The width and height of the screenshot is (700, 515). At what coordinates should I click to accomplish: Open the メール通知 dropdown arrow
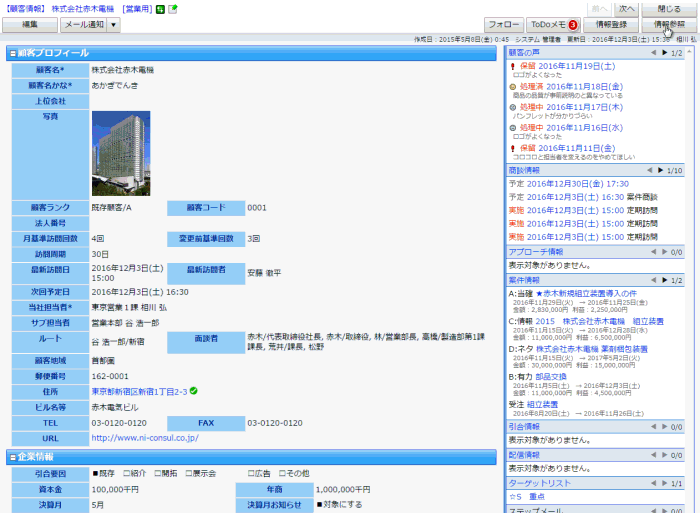pyautogui.click(x=112, y=24)
